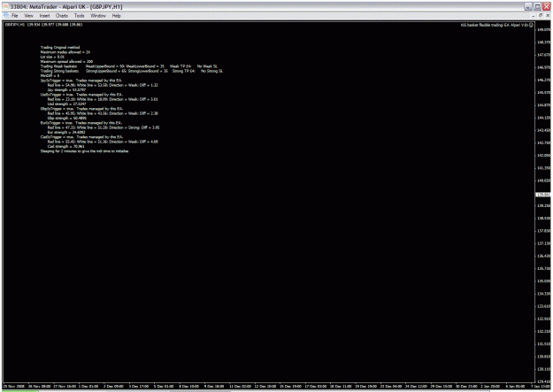The height and width of the screenshot is (392, 553).
Task: Click the 'MinDiff' comment line
Action: point(50,75)
